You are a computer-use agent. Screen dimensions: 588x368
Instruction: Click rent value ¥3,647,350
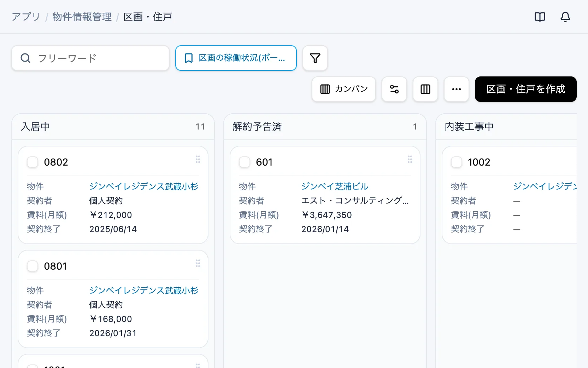[327, 215]
